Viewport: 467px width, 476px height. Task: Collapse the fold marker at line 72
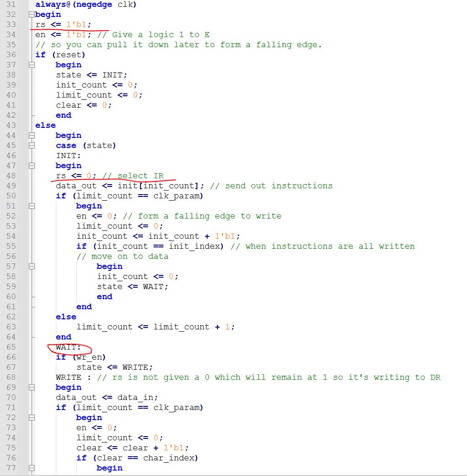(x=32, y=418)
